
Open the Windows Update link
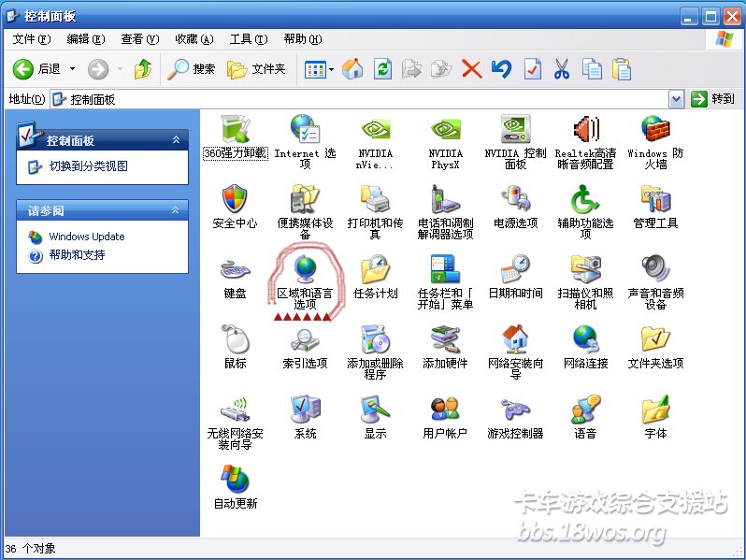[x=87, y=237]
